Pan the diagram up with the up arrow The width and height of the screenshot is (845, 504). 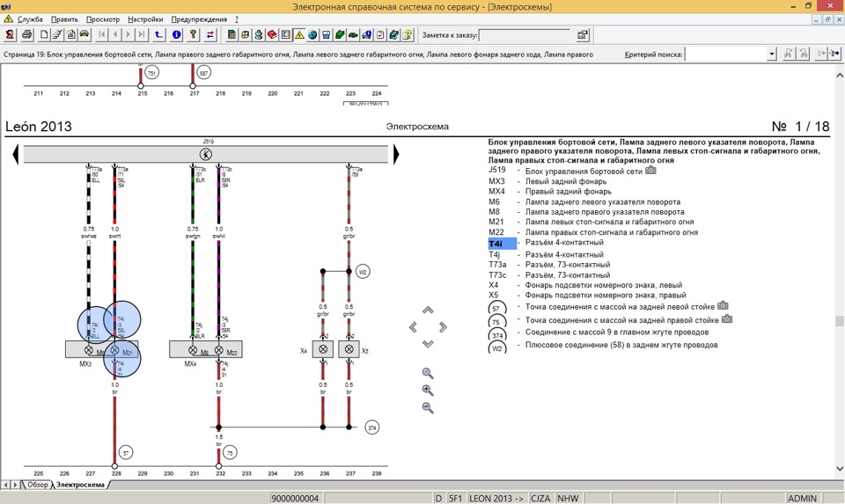pos(428,310)
